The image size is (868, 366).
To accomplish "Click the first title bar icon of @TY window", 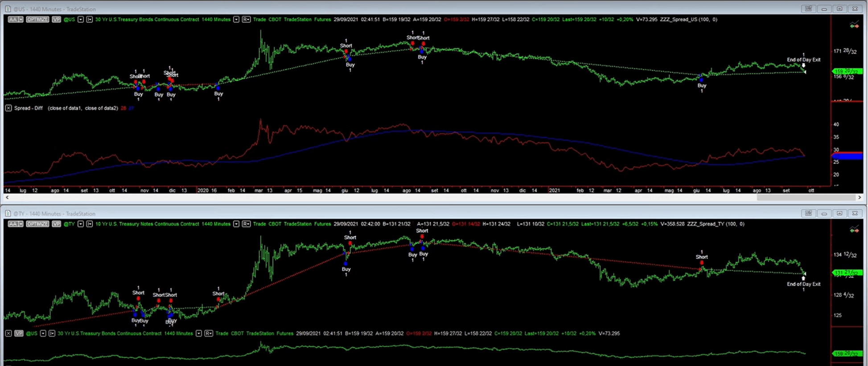I will click(x=808, y=214).
